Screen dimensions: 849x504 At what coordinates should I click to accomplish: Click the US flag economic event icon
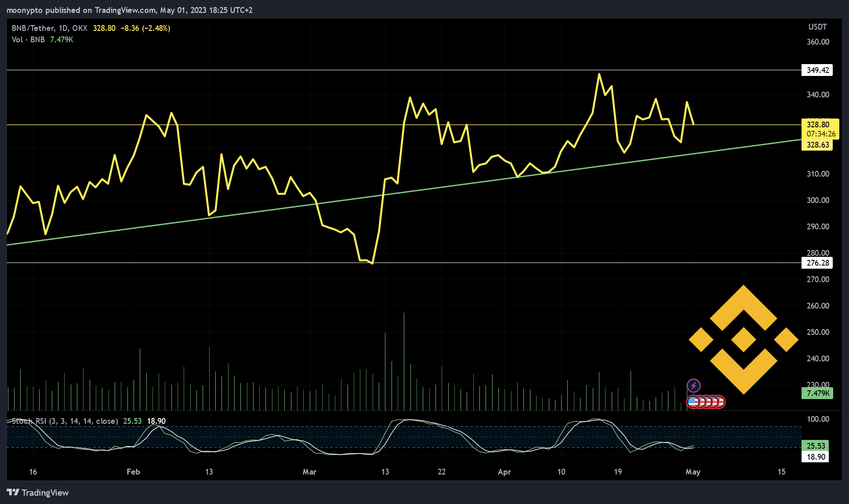click(693, 402)
